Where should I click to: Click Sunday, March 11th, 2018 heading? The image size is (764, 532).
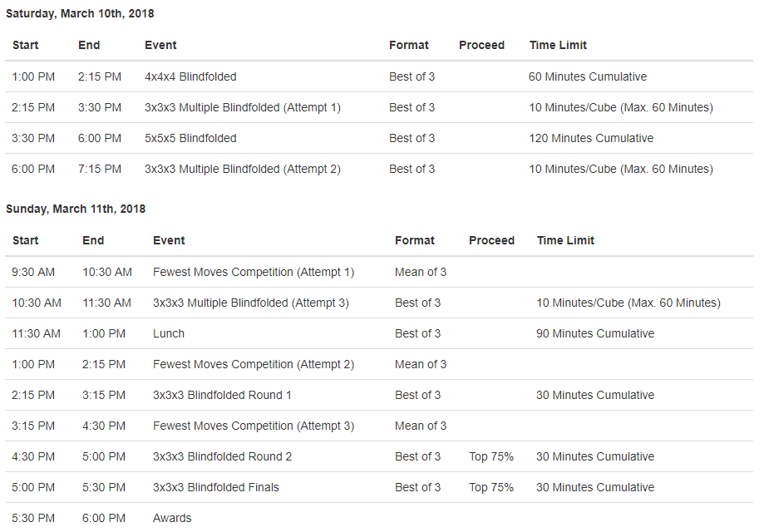(76, 209)
